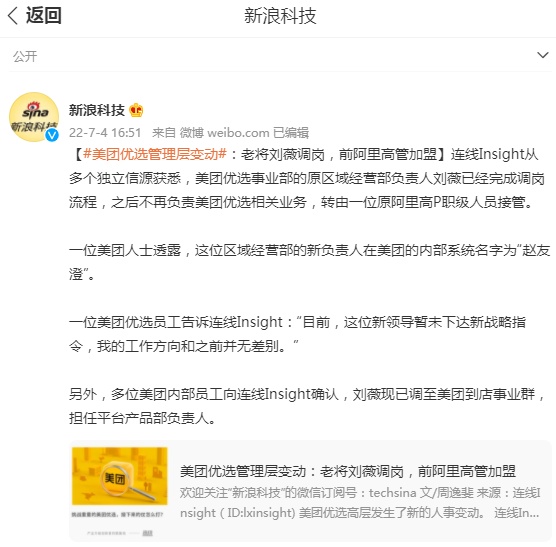Click the gold crown membership icon

136,110
